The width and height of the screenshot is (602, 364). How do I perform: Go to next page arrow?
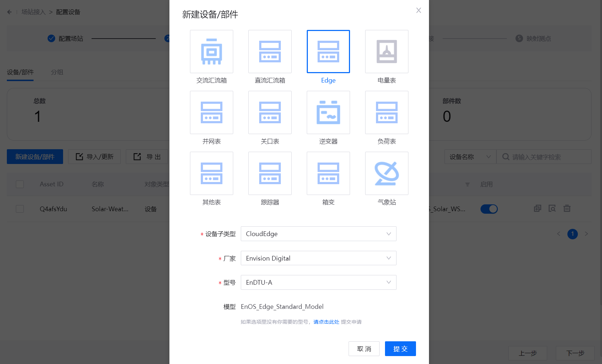(x=586, y=234)
